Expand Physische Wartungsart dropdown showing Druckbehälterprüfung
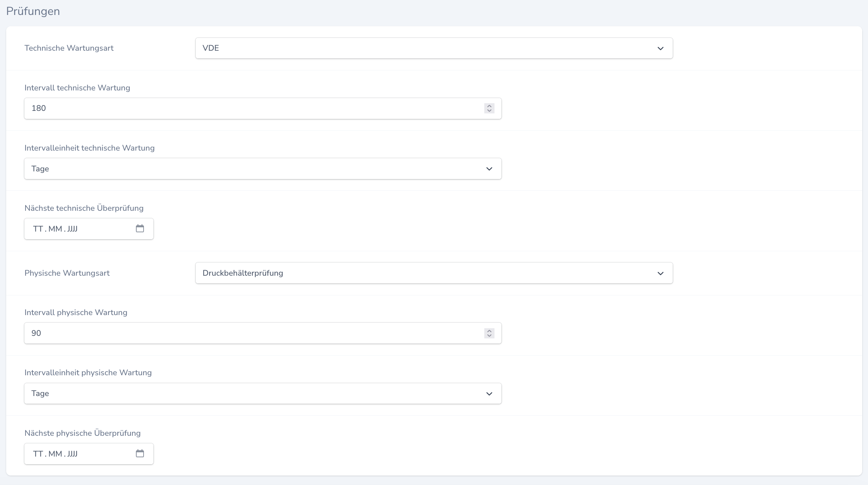The image size is (868, 485). click(x=434, y=273)
